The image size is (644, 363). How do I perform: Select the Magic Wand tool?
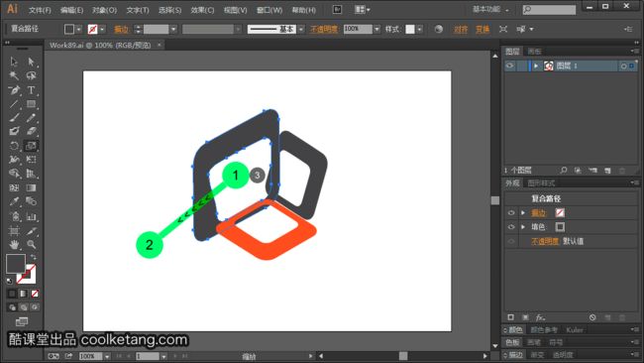coord(14,75)
